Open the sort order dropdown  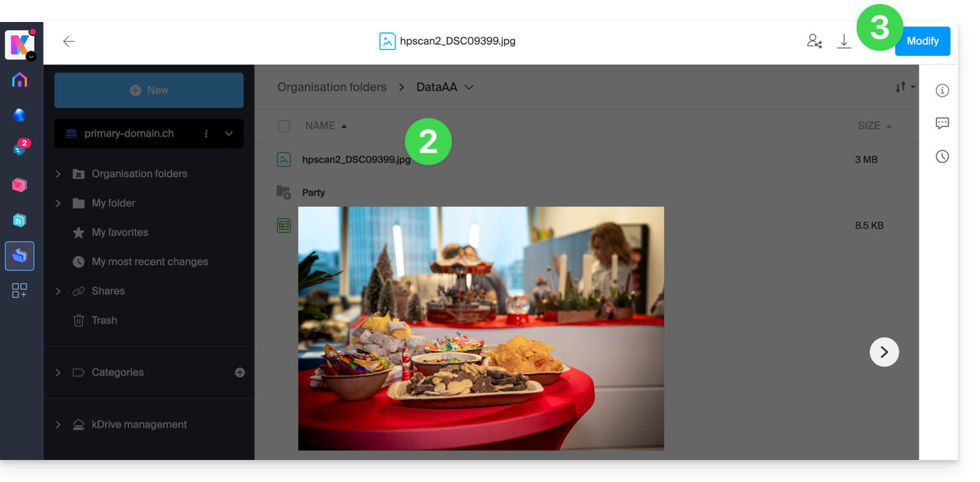(x=904, y=87)
